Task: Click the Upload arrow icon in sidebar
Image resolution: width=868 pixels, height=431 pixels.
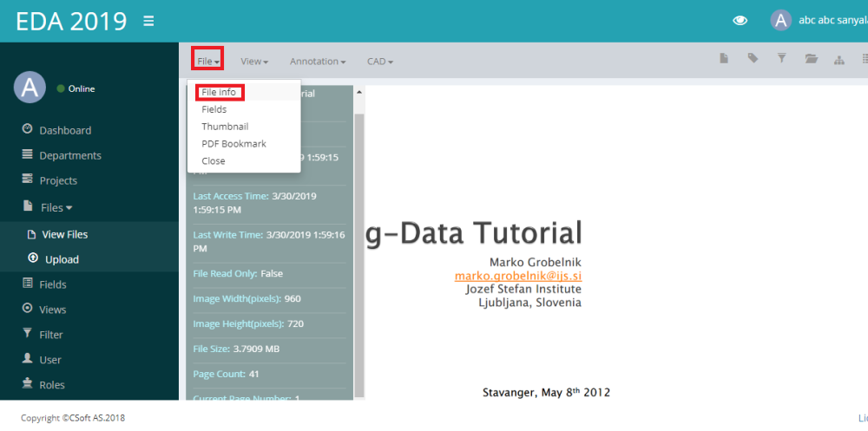Action: coord(32,258)
